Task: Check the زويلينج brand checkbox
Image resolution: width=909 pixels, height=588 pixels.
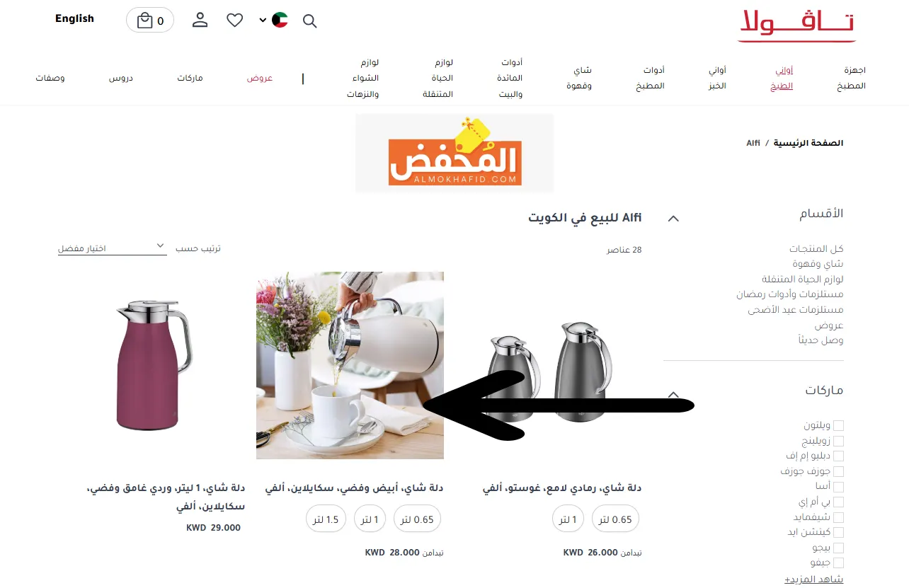Action: click(x=839, y=441)
